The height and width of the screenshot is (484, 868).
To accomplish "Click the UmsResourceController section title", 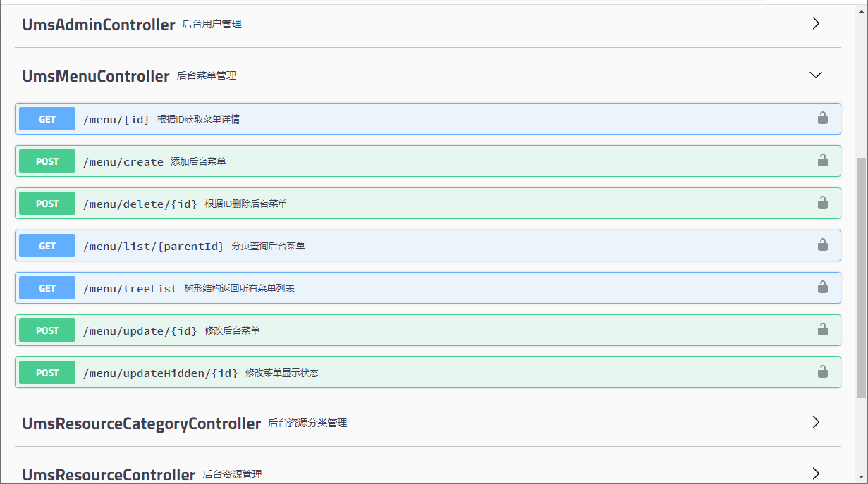I will point(109,475).
